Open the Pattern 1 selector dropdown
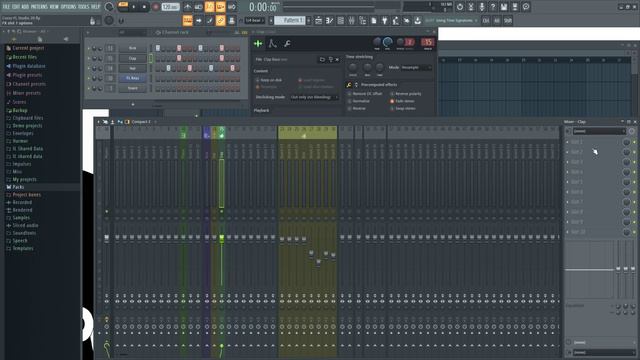The width and height of the screenshot is (640, 360). point(289,20)
